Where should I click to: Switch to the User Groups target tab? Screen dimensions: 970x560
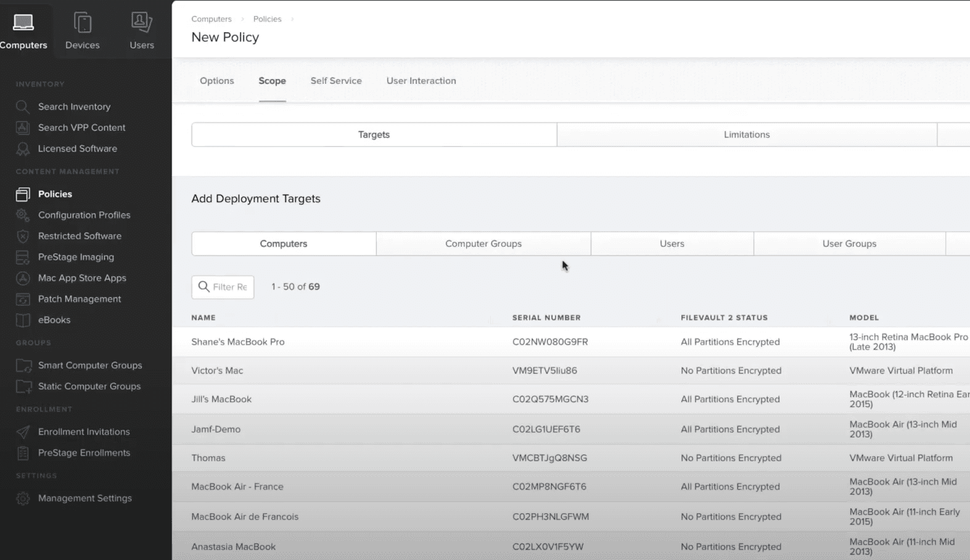(x=849, y=244)
